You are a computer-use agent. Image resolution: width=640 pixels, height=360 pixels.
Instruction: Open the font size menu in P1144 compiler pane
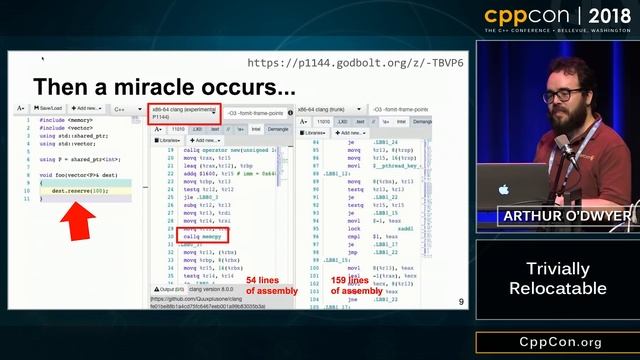point(158,129)
